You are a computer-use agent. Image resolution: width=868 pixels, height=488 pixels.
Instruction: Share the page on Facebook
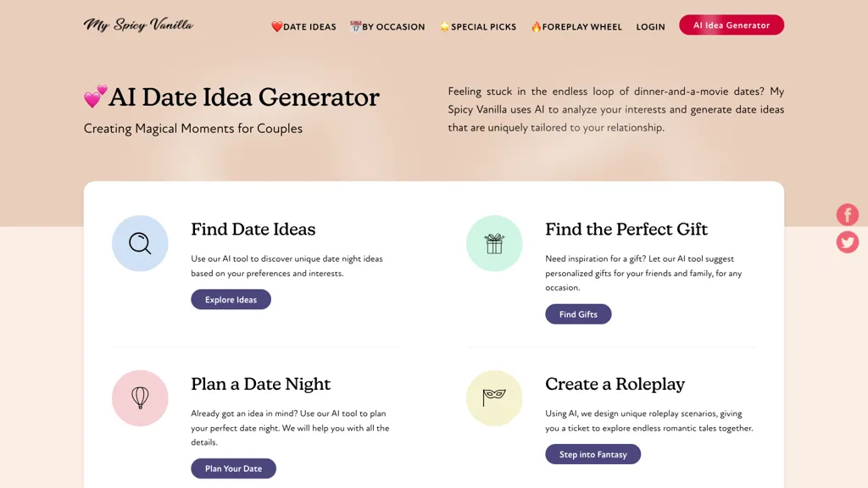pos(848,214)
